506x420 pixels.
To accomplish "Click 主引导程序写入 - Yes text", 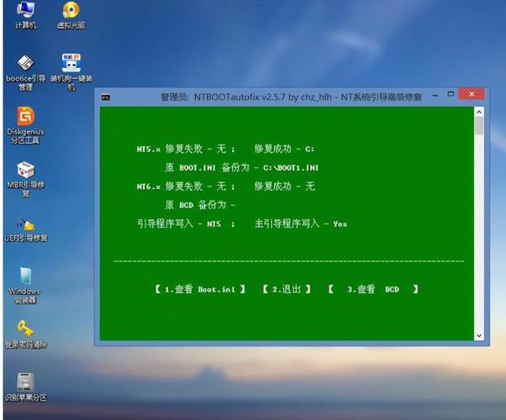I will click(x=301, y=223).
